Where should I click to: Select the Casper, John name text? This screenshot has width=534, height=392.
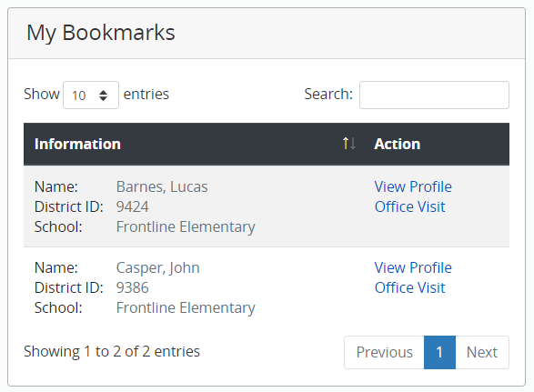pyautogui.click(x=158, y=268)
